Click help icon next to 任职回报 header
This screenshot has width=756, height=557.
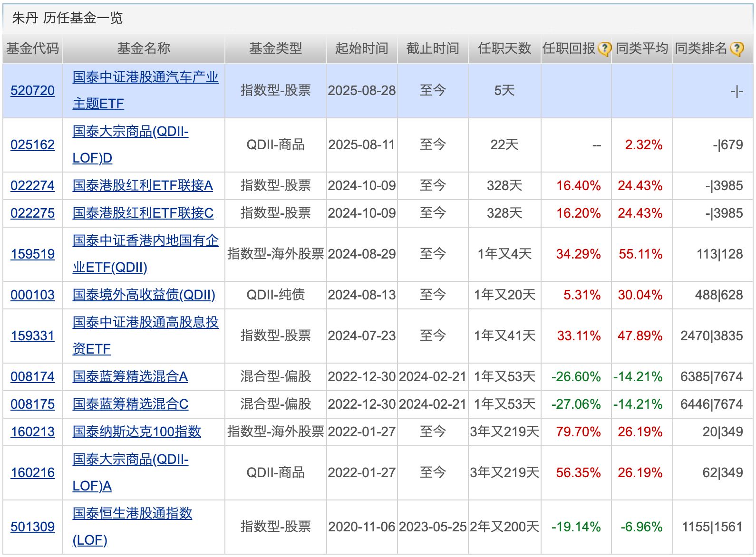(x=604, y=48)
